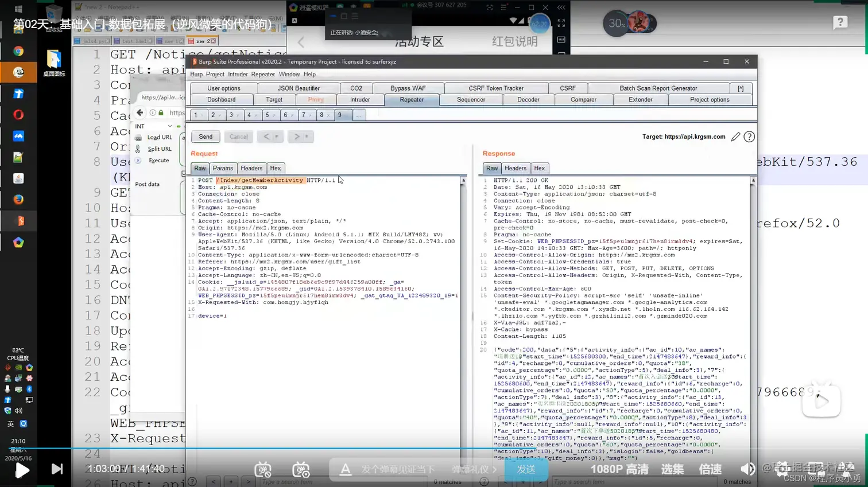Click the video progress bar
This screenshot has height=487, width=868.
point(434,449)
